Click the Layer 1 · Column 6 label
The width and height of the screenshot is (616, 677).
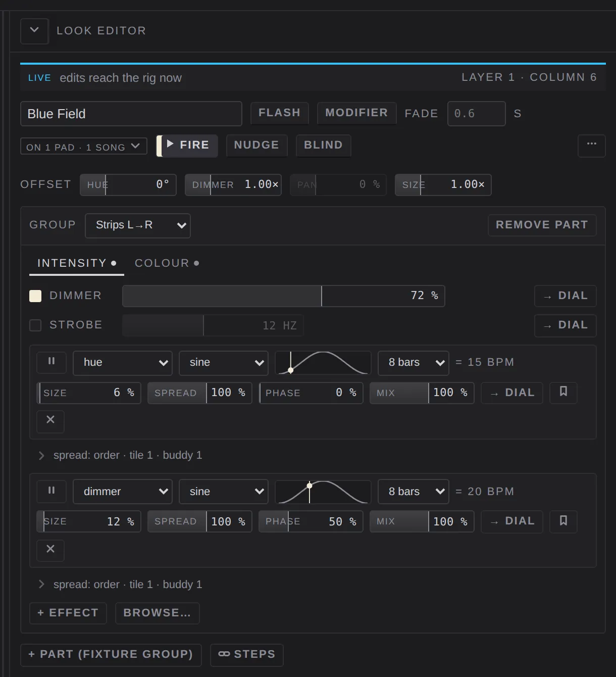coord(529,78)
